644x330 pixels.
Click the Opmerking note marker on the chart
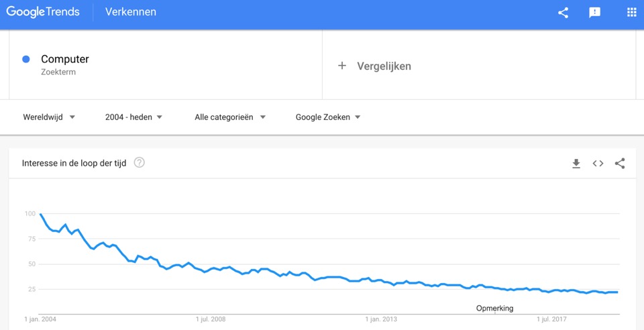[x=494, y=309]
